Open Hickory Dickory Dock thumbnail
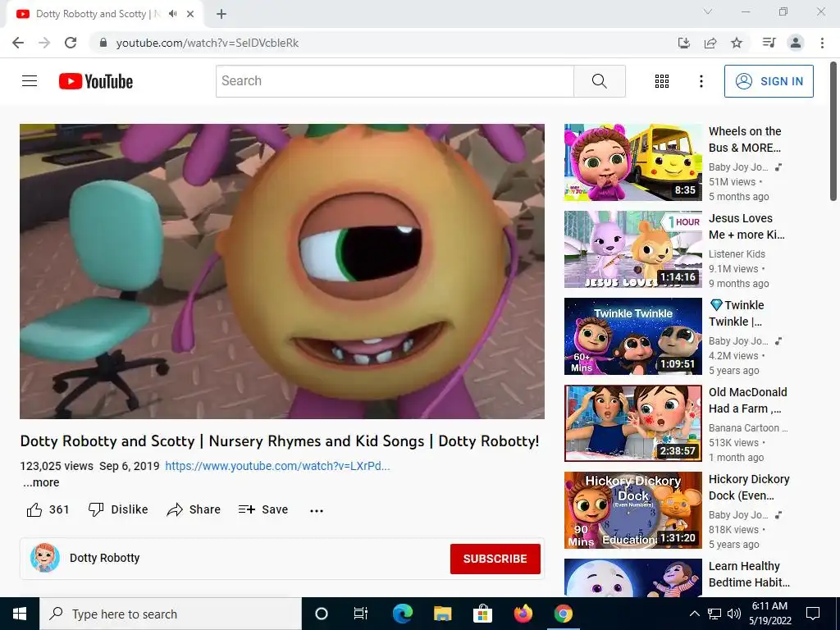 point(633,510)
